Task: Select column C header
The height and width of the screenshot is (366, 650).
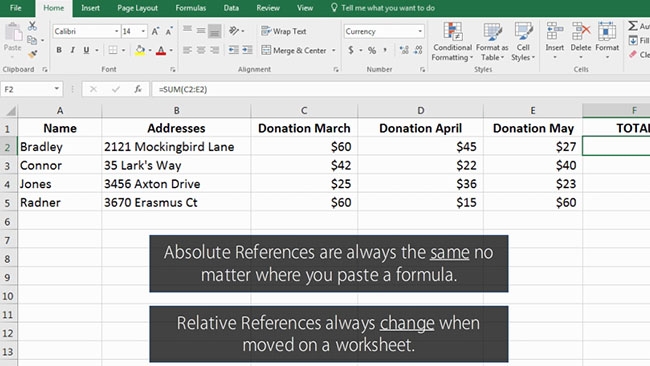Action: click(304, 110)
